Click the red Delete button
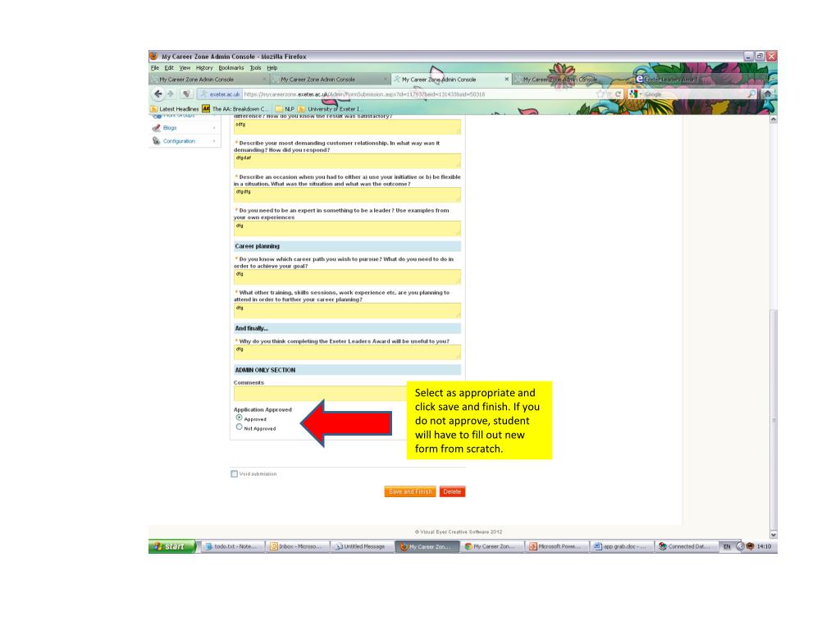The width and height of the screenshot is (840, 630). click(x=452, y=491)
